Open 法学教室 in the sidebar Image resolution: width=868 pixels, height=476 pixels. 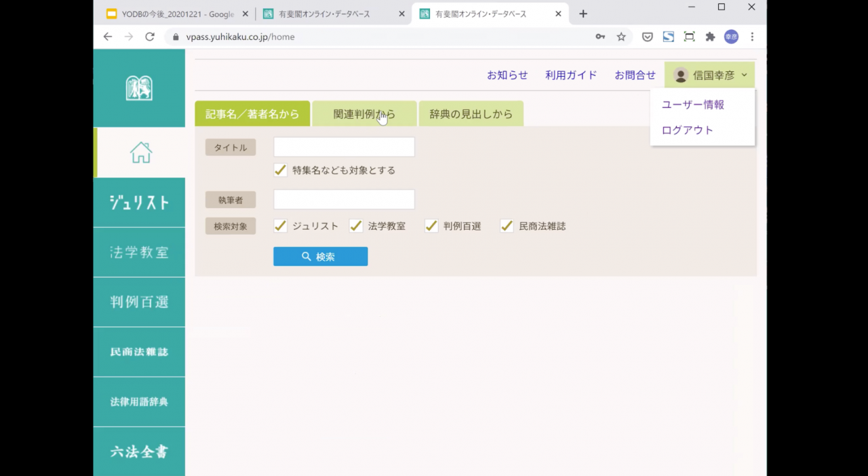[x=140, y=252]
